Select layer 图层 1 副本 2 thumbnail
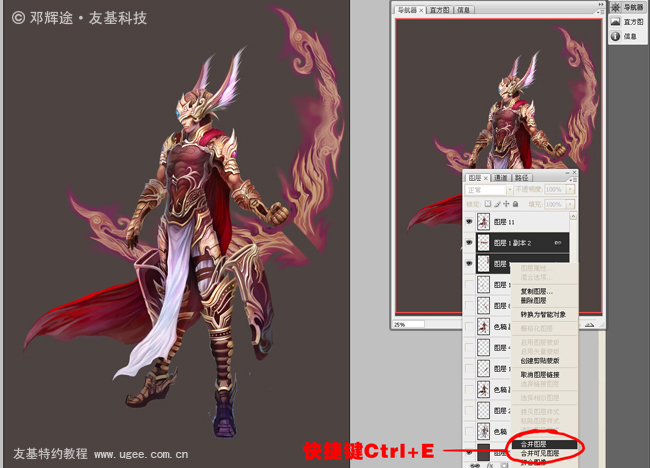Viewport: 650px width, 468px height. 483,242
